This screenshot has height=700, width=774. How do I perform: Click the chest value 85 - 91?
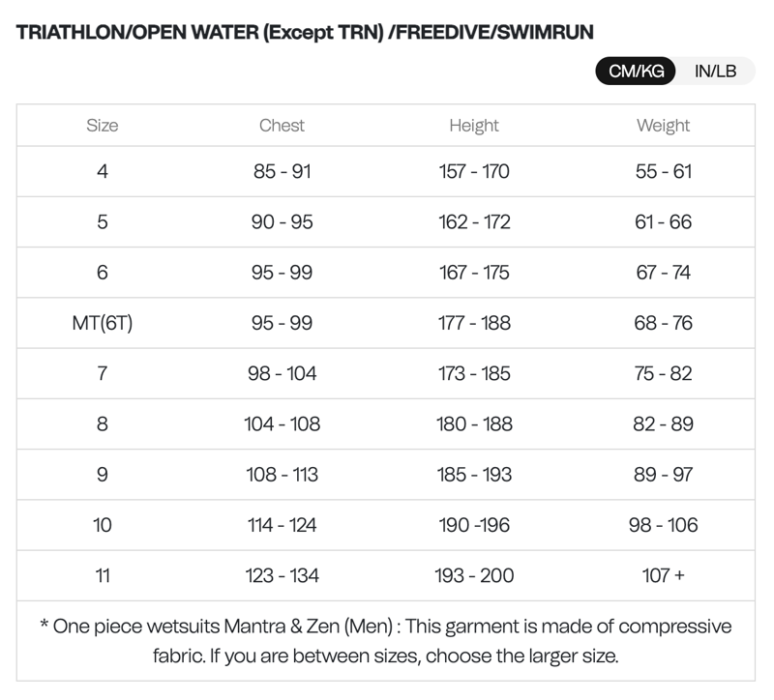coord(282,171)
